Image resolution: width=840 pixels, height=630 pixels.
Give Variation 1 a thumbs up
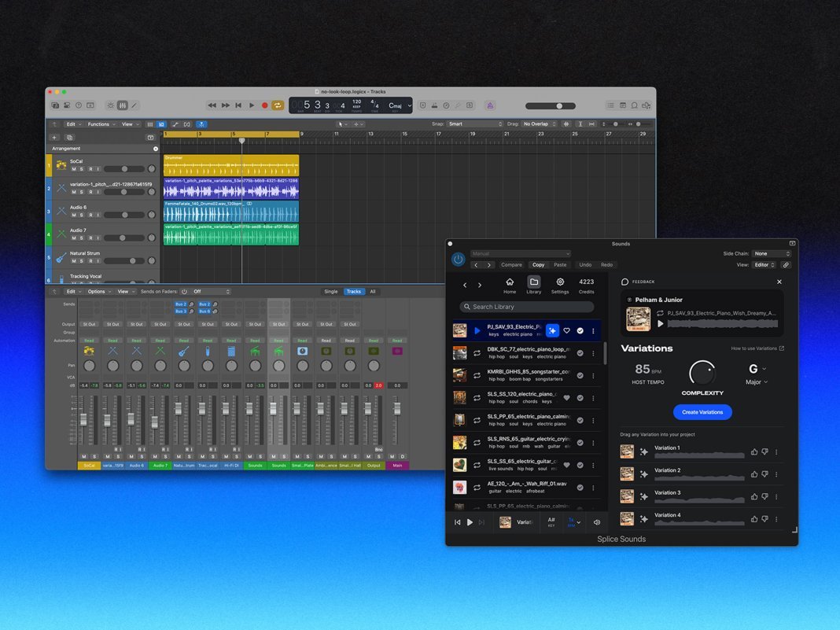[x=754, y=452]
